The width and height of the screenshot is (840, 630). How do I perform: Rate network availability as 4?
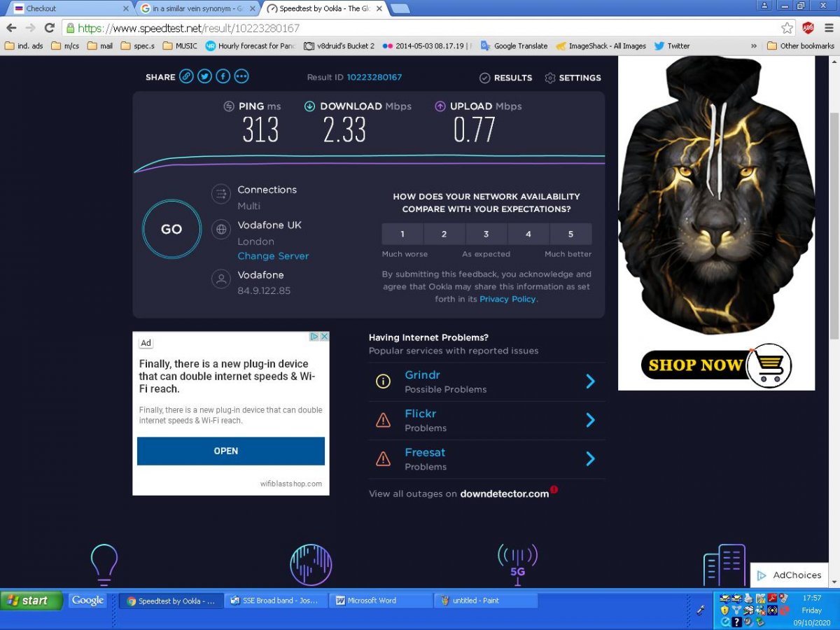pos(528,234)
